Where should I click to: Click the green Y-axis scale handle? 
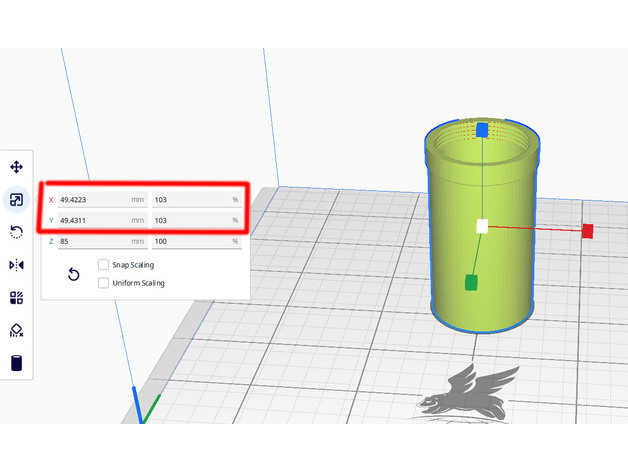471,283
